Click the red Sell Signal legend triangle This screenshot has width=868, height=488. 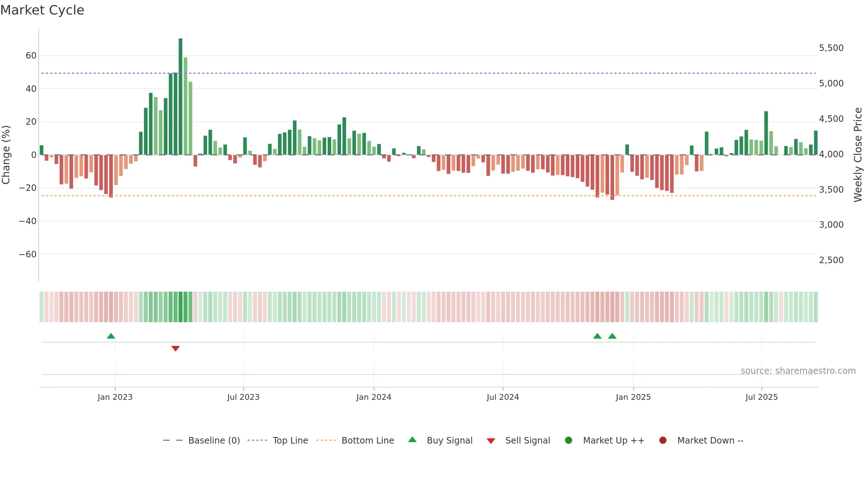pyautogui.click(x=491, y=441)
